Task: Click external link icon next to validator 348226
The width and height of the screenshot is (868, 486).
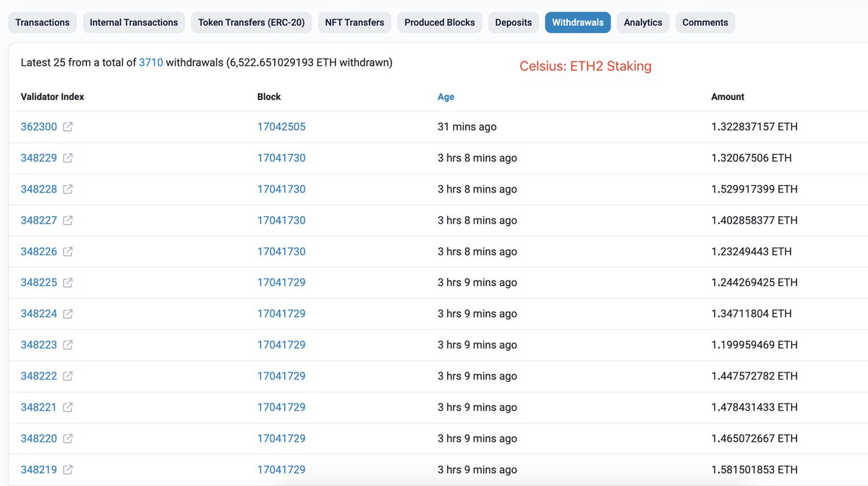Action: (69, 251)
